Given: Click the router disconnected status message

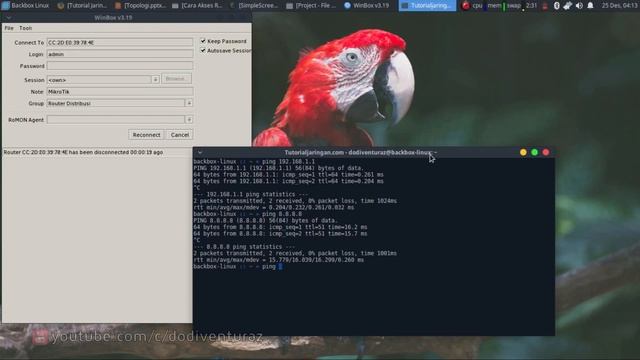Looking at the screenshot, I should 83,152.
